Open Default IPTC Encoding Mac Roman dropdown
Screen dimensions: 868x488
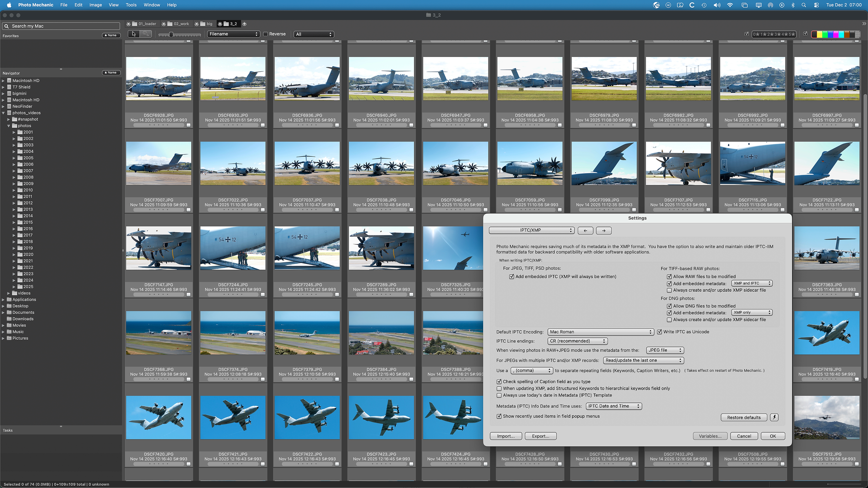point(600,332)
